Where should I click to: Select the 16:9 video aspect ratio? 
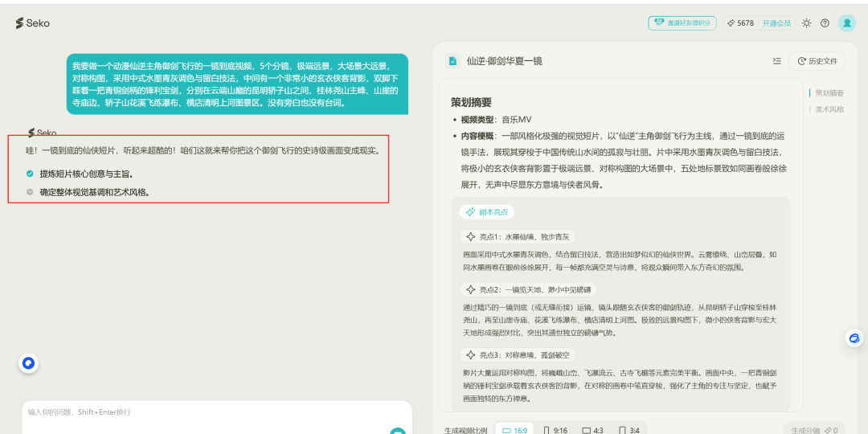(x=514, y=430)
